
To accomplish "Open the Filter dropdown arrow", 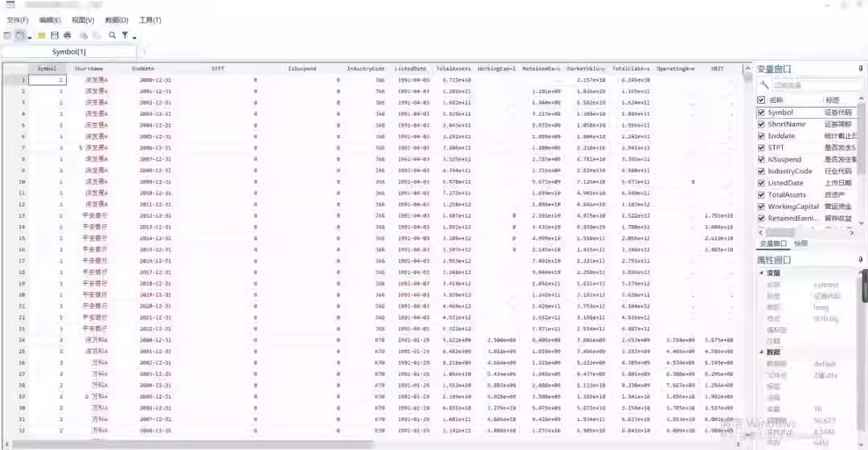I will click(x=134, y=37).
